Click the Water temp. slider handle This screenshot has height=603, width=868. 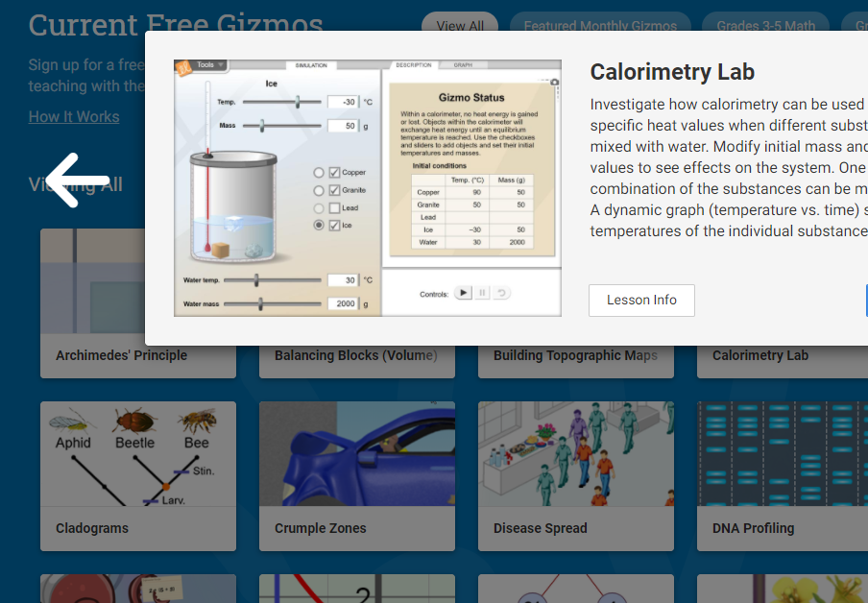click(x=256, y=280)
